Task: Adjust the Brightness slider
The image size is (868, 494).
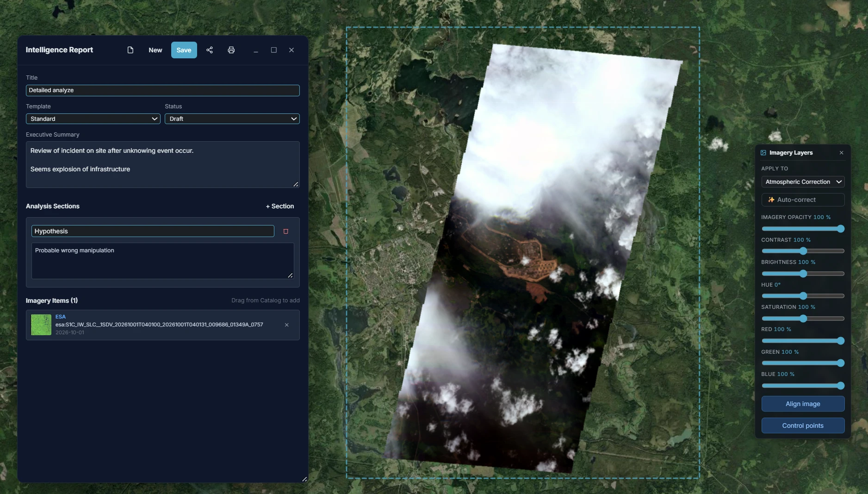Action: [x=803, y=274]
